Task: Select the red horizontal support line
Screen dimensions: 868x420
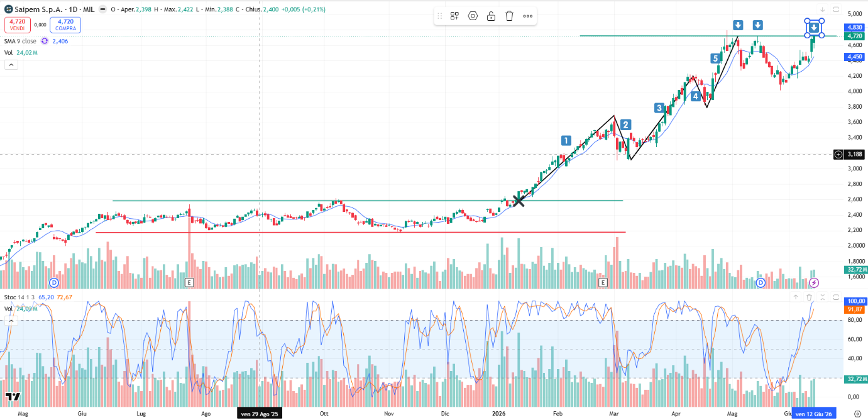Action: [x=360, y=232]
